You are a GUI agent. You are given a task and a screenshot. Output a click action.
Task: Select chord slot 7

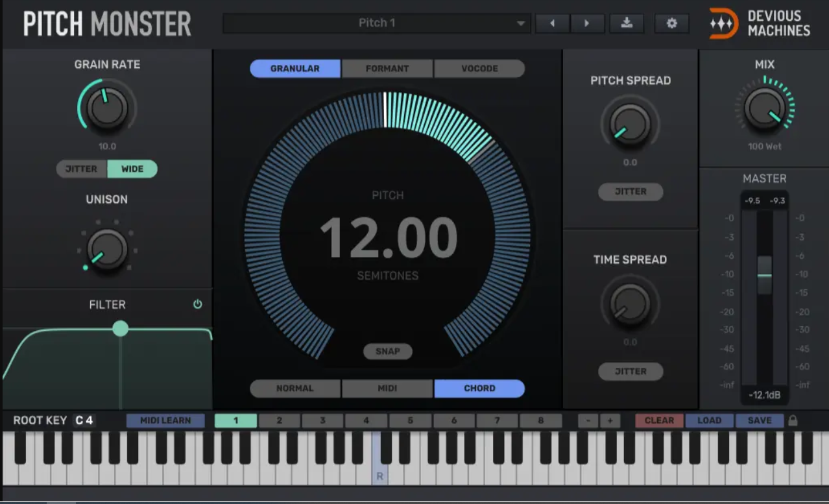click(497, 420)
